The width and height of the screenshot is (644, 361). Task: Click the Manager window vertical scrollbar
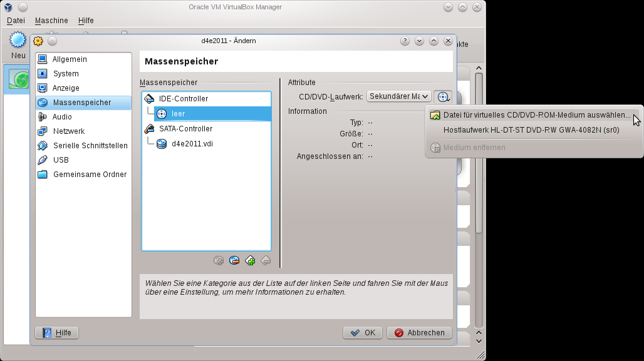point(479,153)
